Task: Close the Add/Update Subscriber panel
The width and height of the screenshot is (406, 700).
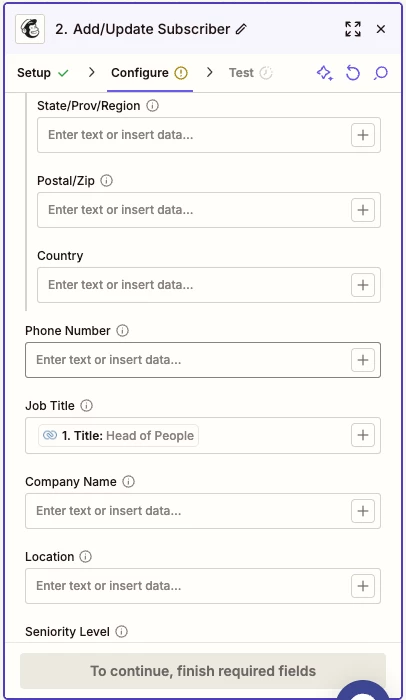Action: [x=381, y=29]
